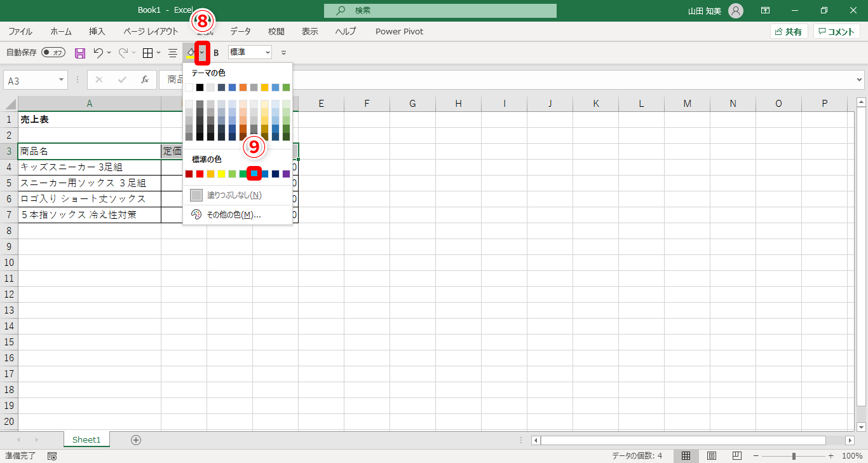This screenshot has height=463, width=868.
Task: Open the 挿入 tab
Action: point(97,31)
